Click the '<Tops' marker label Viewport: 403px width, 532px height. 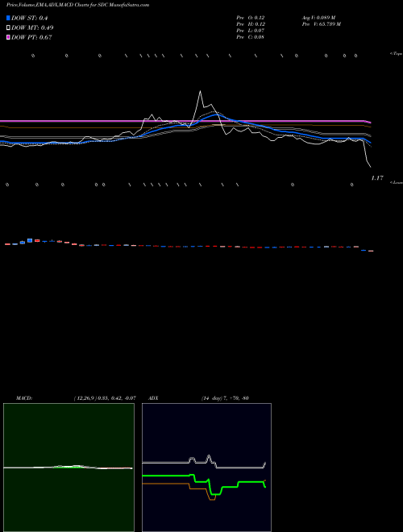[397, 54]
